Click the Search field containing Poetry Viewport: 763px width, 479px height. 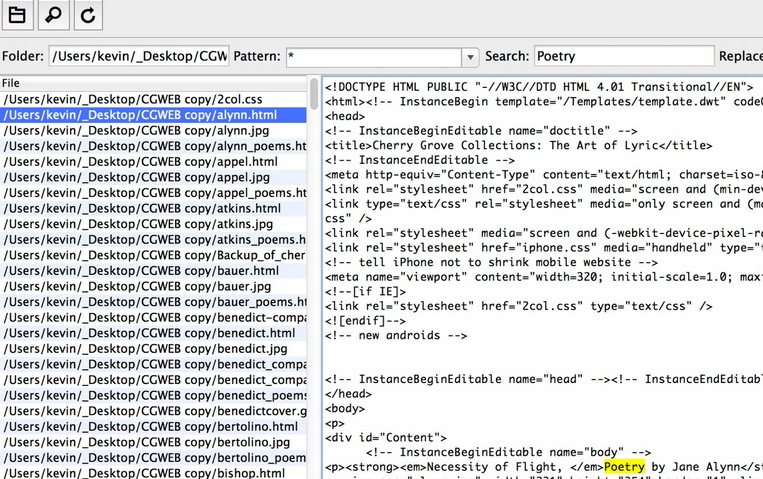pos(624,56)
